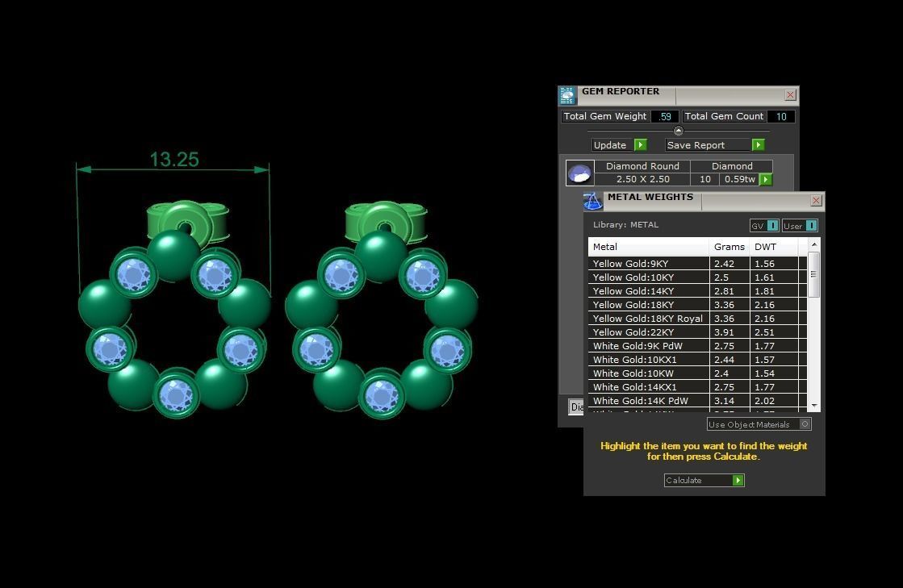The height and width of the screenshot is (588, 903).
Task: Click the 2.50 X 2.50 size cell
Action: pos(642,180)
